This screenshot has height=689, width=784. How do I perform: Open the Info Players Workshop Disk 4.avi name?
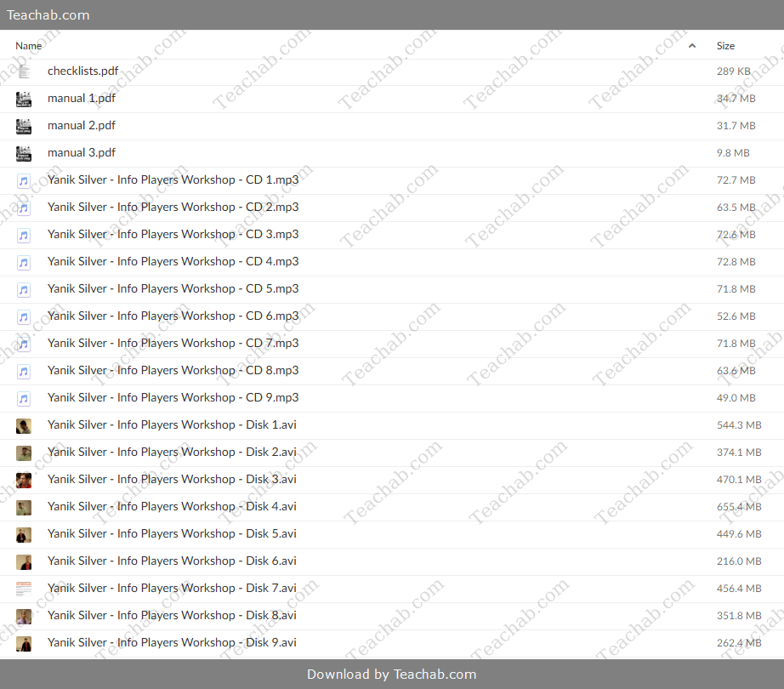click(x=172, y=506)
